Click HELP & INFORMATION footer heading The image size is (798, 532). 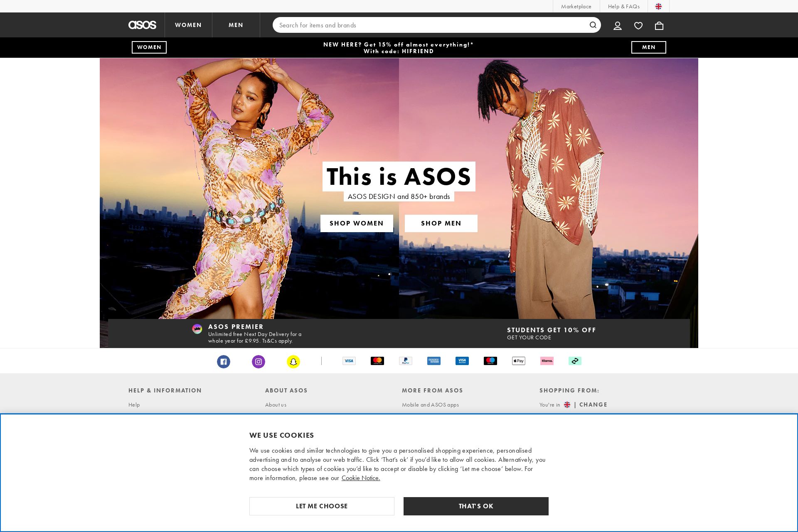pyautogui.click(x=165, y=390)
